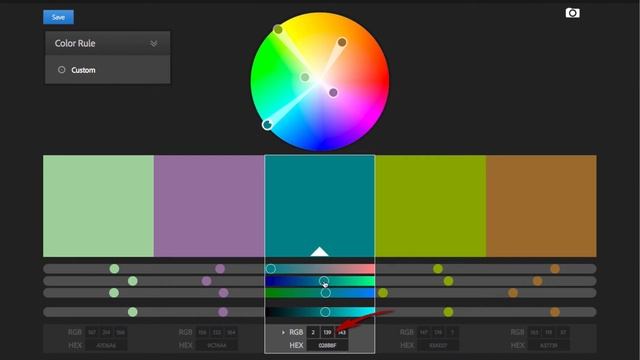Click the olive swatch HEX field

click(x=438, y=345)
